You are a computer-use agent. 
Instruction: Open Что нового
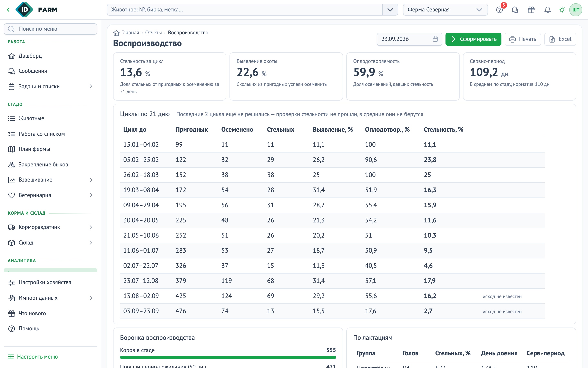[50, 313]
